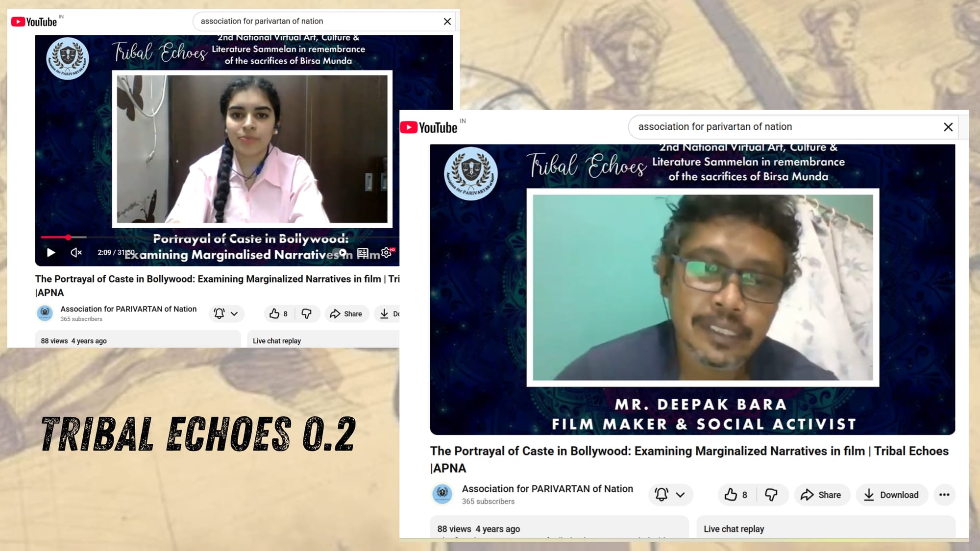Open Association for PARIVARTAN channel avatar, right window
This screenshot has height=551, width=980.
[442, 494]
